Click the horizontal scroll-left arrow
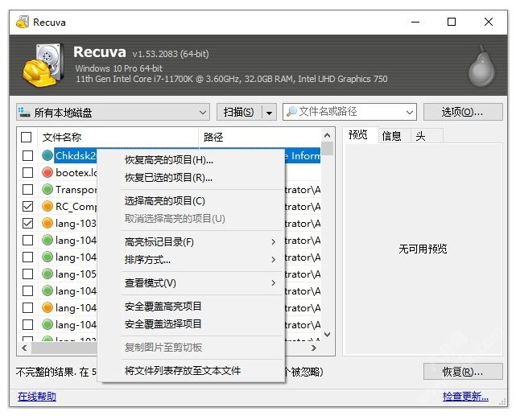This screenshot has height=420, width=516. click(24, 348)
